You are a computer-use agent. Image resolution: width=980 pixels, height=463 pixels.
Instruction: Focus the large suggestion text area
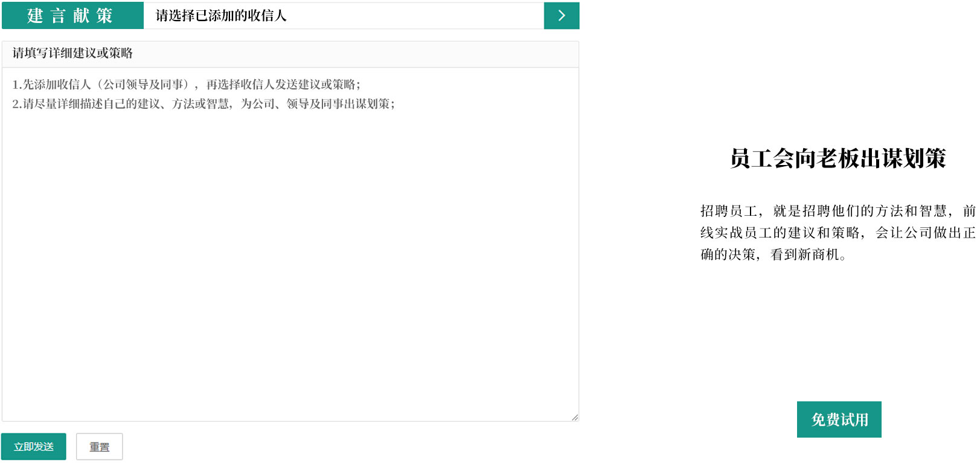click(290, 254)
